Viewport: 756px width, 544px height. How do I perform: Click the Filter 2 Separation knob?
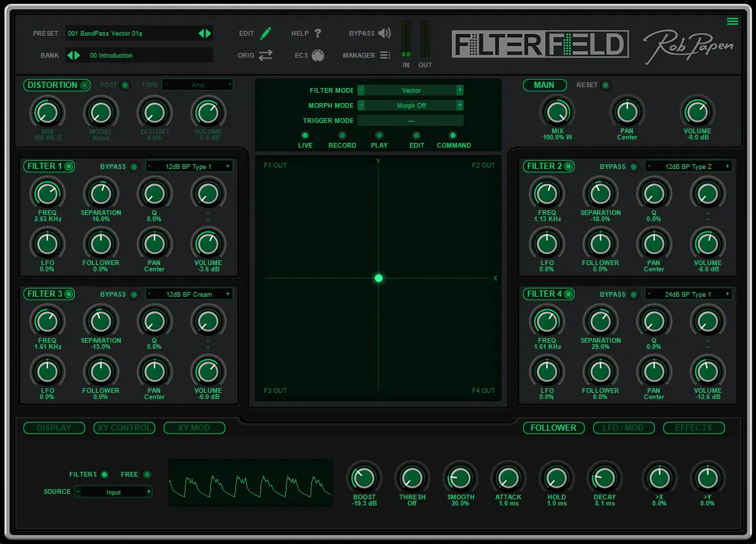tap(600, 193)
